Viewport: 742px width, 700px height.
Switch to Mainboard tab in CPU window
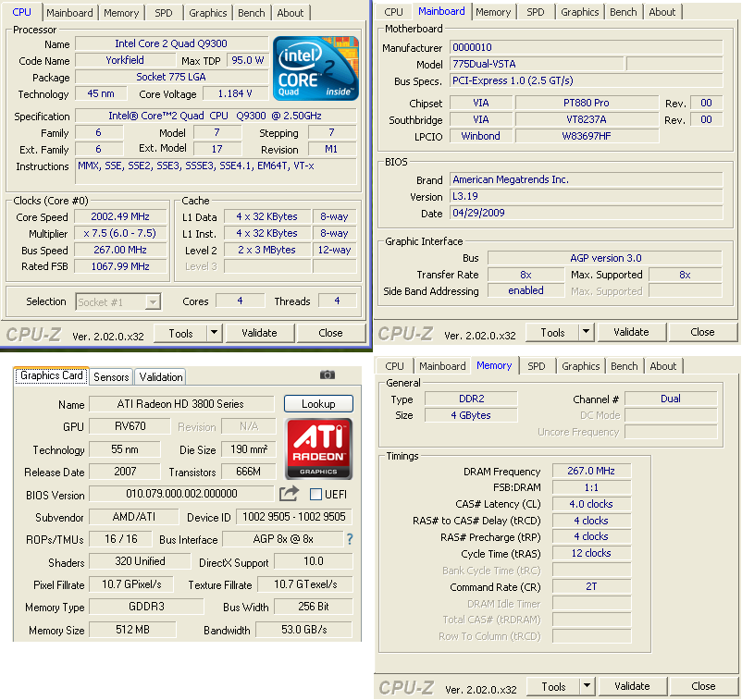point(69,13)
